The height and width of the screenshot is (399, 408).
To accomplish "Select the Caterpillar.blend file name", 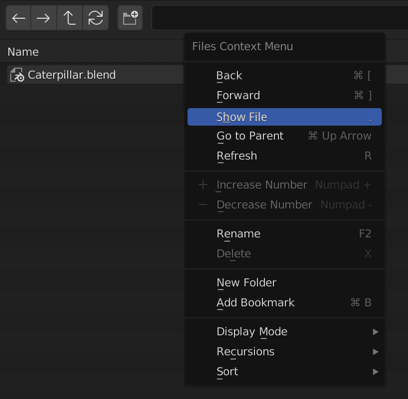I will [x=72, y=75].
